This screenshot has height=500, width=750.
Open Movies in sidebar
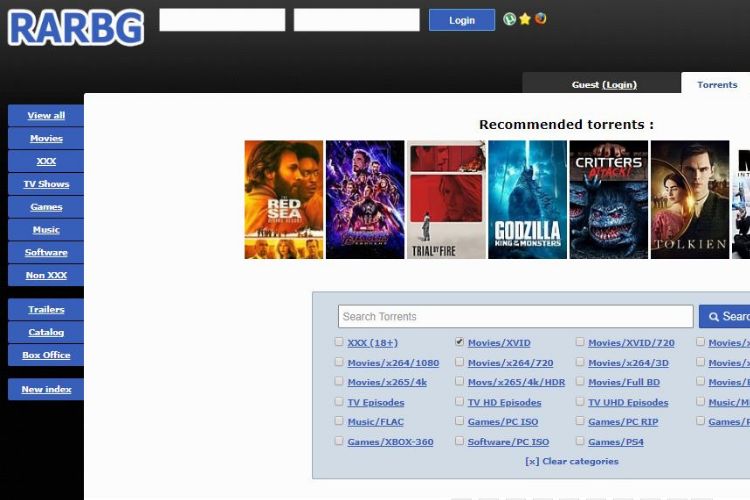(46, 138)
